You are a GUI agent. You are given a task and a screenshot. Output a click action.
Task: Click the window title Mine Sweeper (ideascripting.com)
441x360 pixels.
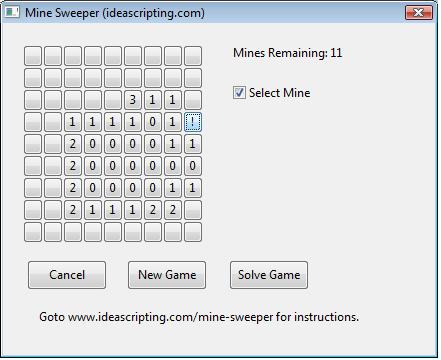[115, 13]
